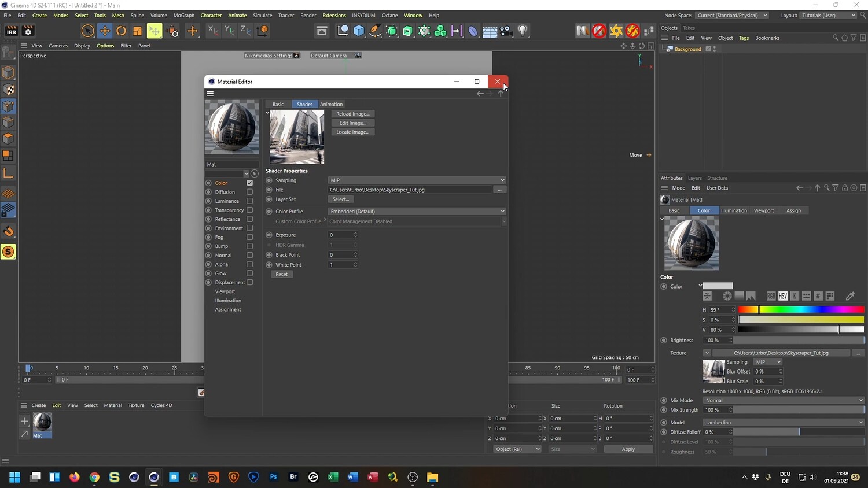The width and height of the screenshot is (868, 488).
Task: Open the Render menu
Action: click(308, 16)
